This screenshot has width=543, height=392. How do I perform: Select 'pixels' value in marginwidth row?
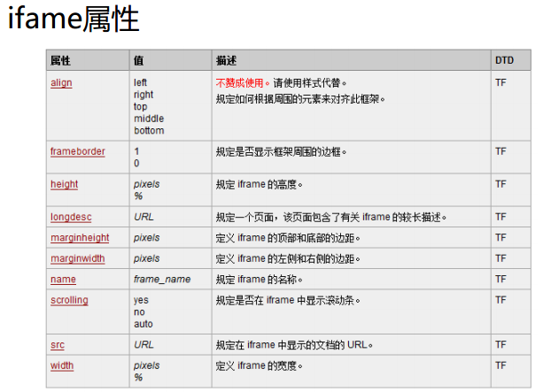coord(147,258)
